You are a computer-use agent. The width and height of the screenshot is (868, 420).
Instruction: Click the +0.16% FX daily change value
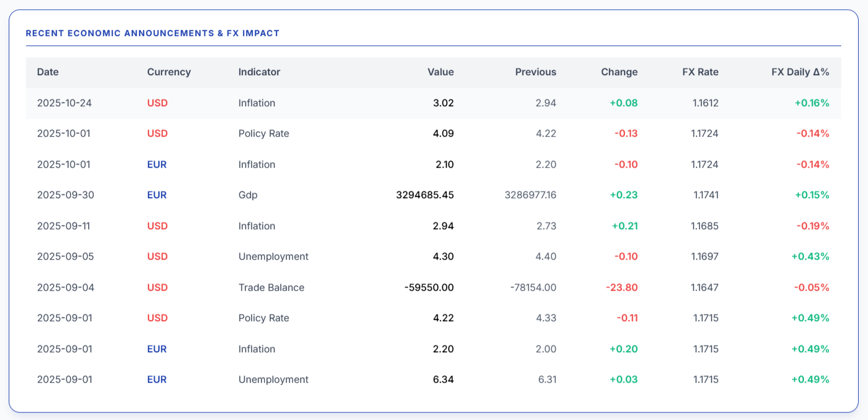[x=811, y=103]
